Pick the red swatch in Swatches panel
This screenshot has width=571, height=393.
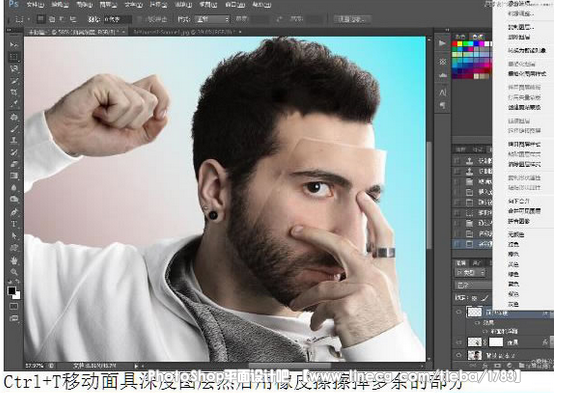(x=454, y=44)
